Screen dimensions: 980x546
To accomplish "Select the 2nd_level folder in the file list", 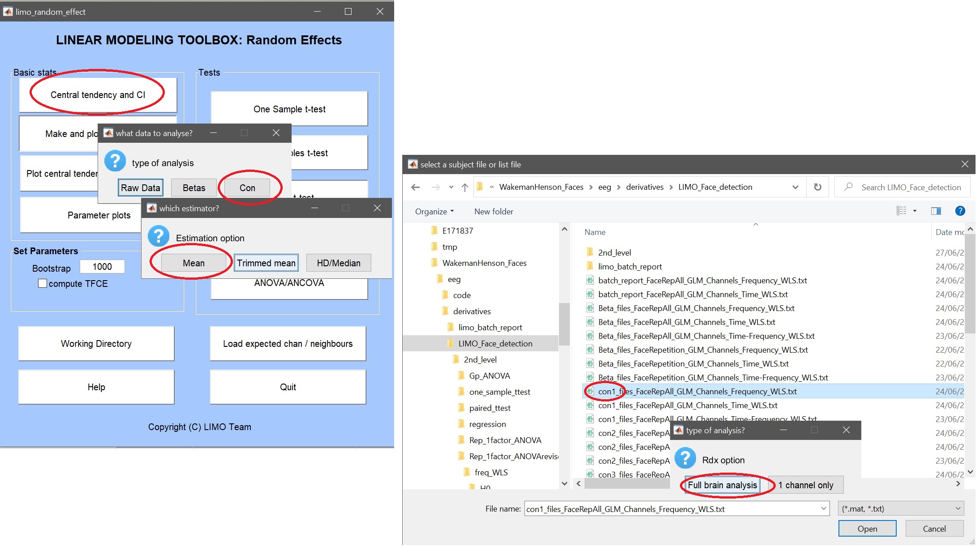I will coord(614,252).
